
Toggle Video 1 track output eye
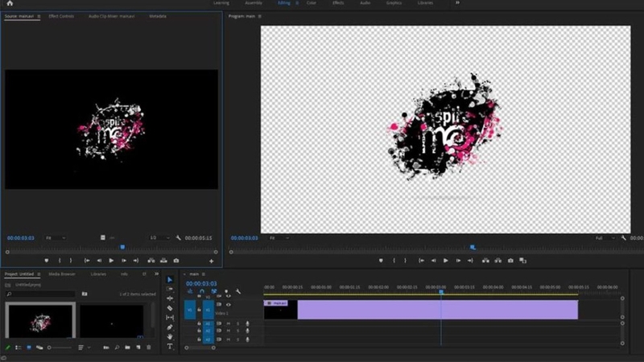pyautogui.click(x=229, y=305)
